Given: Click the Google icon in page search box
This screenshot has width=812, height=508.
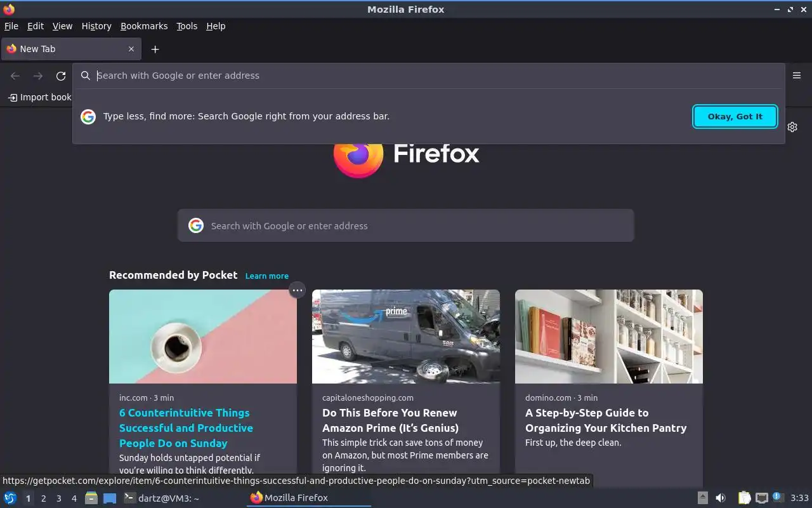Looking at the screenshot, I should tap(196, 225).
